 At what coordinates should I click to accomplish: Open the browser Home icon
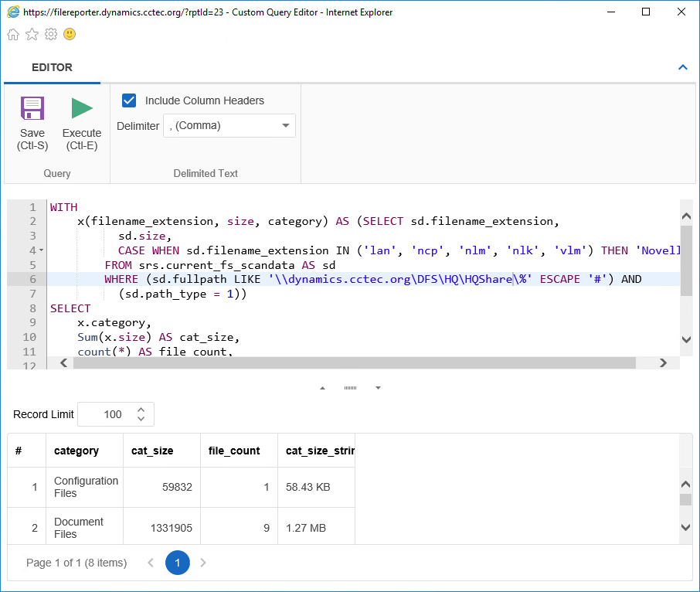[13, 34]
